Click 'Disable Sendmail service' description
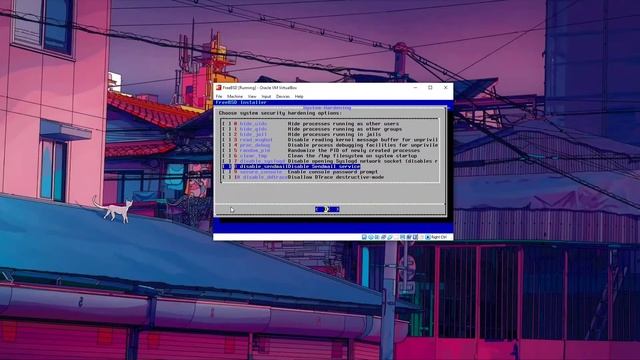Screen dimensions: 640x360 324,167
